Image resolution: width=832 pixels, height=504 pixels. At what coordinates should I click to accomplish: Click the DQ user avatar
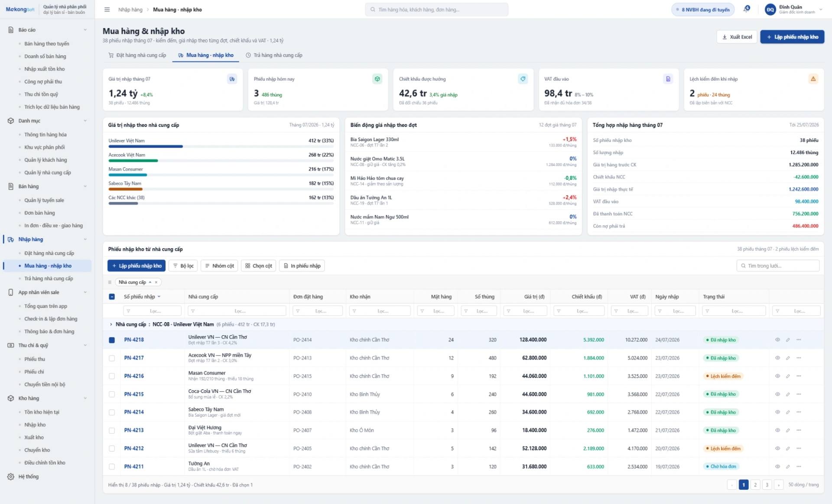pyautogui.click(x=770, y=10)
